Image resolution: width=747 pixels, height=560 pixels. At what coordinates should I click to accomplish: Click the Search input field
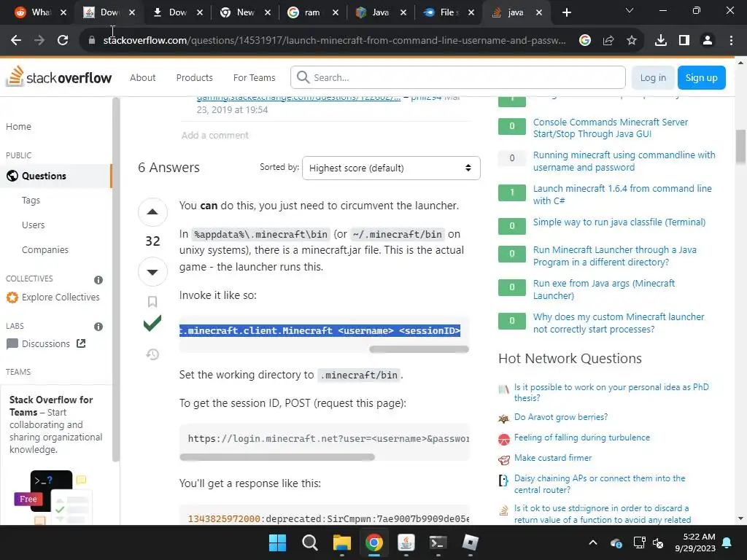tap(458, 77)
